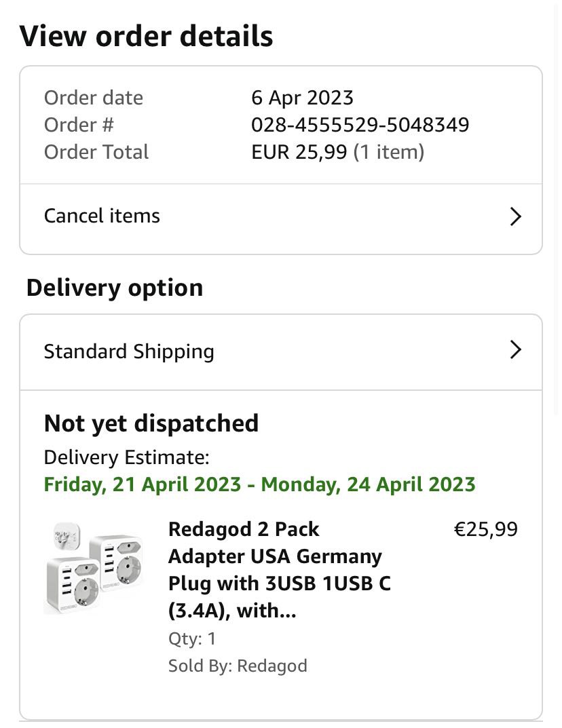Open the Cancel items chevron arrow

click(515, 216)
